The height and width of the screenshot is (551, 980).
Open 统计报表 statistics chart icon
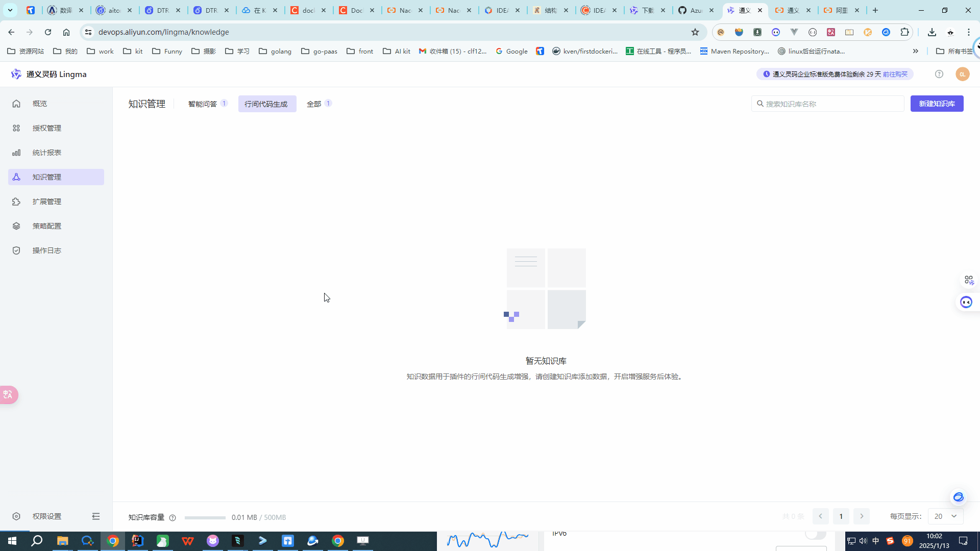16,153
